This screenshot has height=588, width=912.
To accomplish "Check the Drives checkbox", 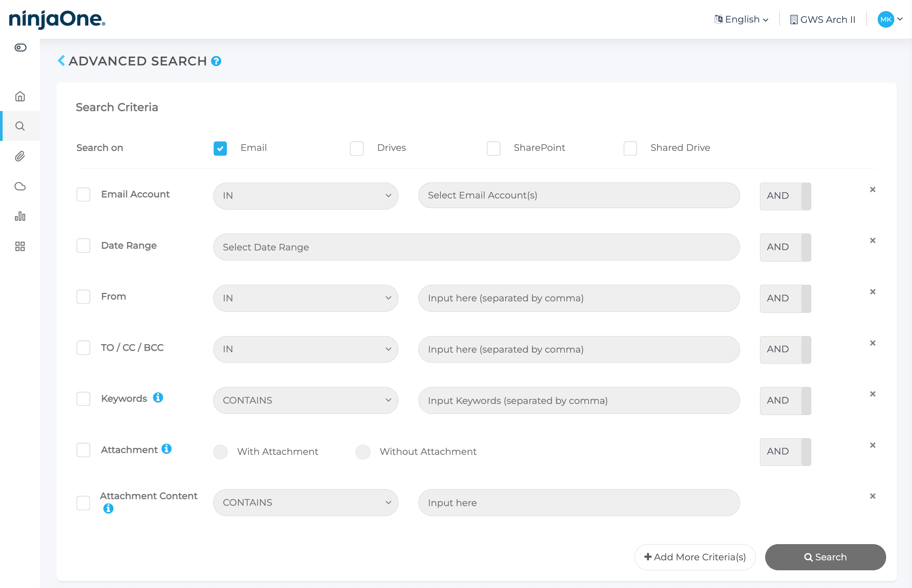I will click(357, 148).
